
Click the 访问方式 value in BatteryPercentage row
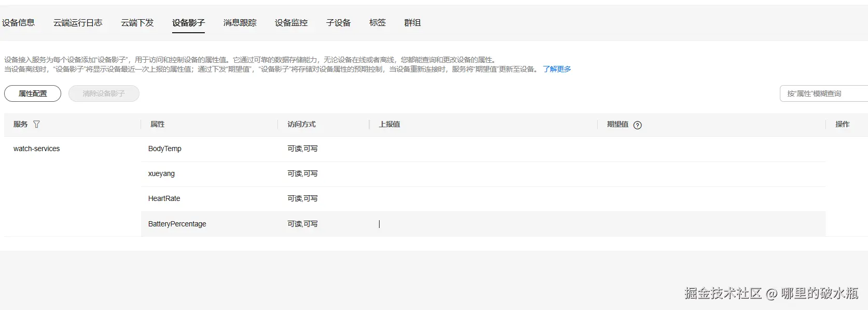coord(303,224)
